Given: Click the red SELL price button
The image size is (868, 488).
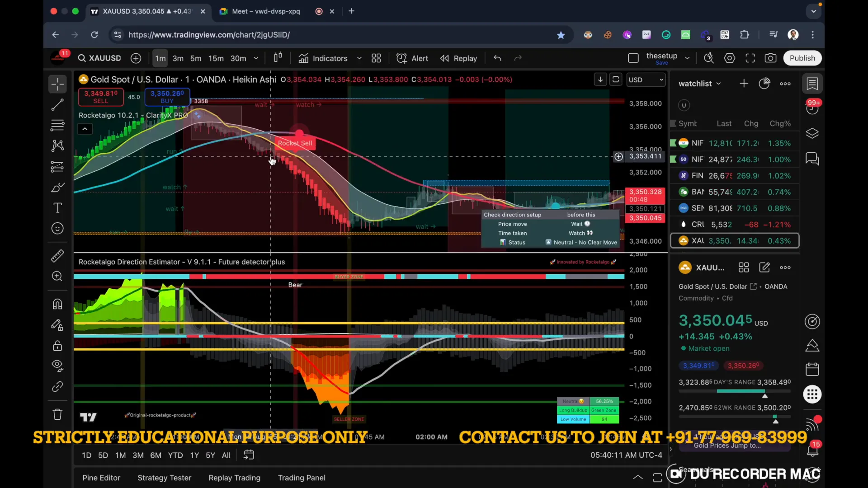Looking at the screenshot, I should click(100, 97).
